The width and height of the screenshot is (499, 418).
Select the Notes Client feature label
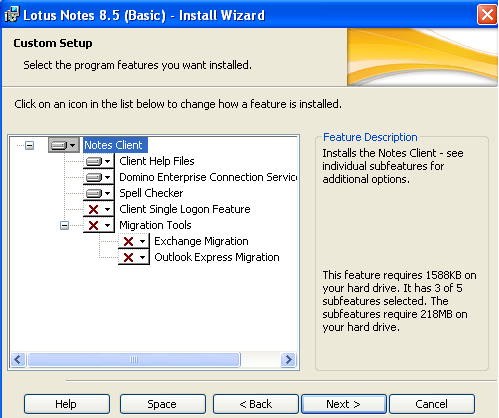point(115,145)
